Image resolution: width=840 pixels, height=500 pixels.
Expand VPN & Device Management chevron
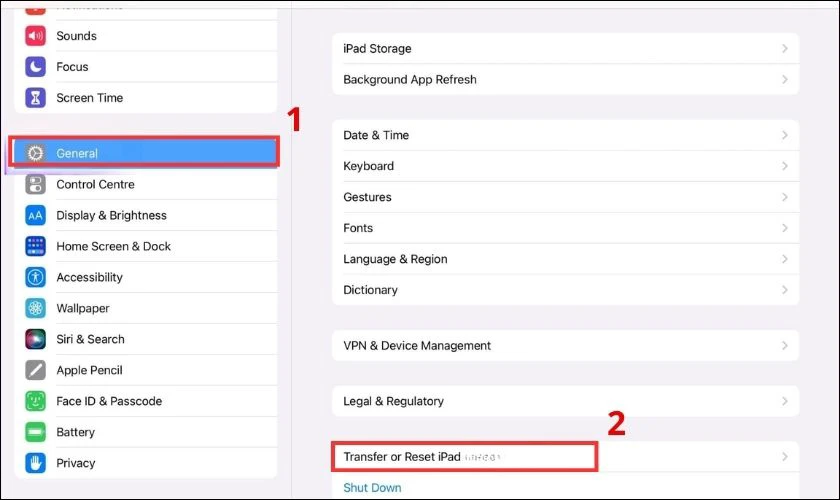click(x=785, y=346)
